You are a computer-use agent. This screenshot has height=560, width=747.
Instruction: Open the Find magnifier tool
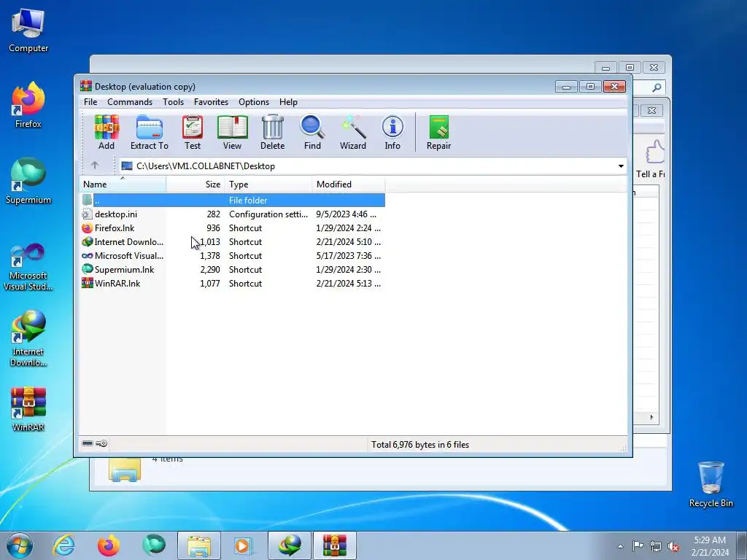click(x=312, y=133)
